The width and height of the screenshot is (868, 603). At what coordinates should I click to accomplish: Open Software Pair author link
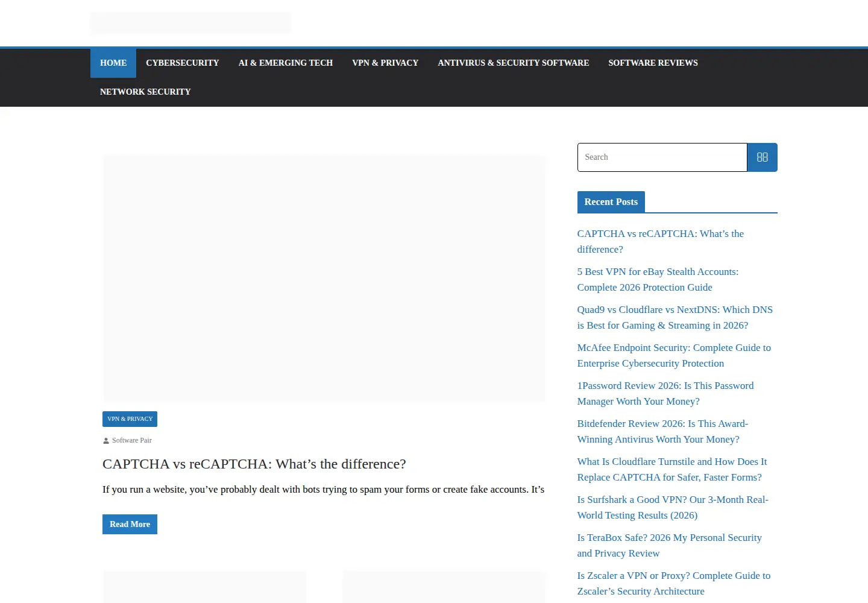tap(132, 441)
